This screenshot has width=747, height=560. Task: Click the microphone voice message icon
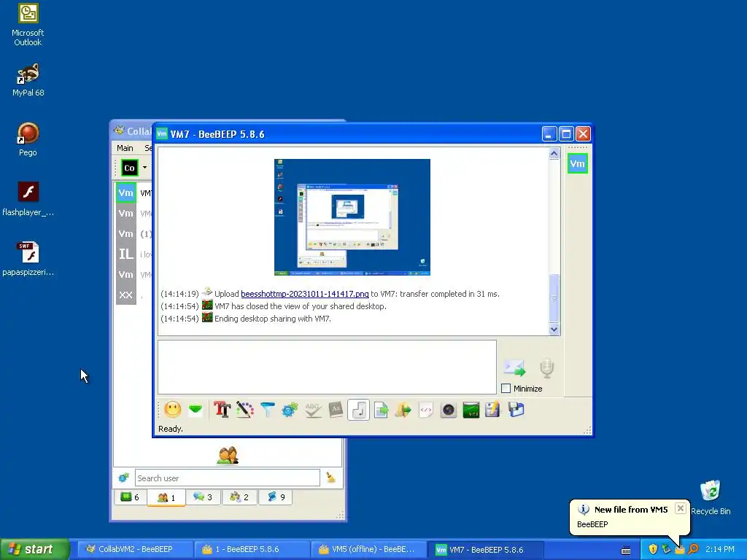[x=546, y=368]
